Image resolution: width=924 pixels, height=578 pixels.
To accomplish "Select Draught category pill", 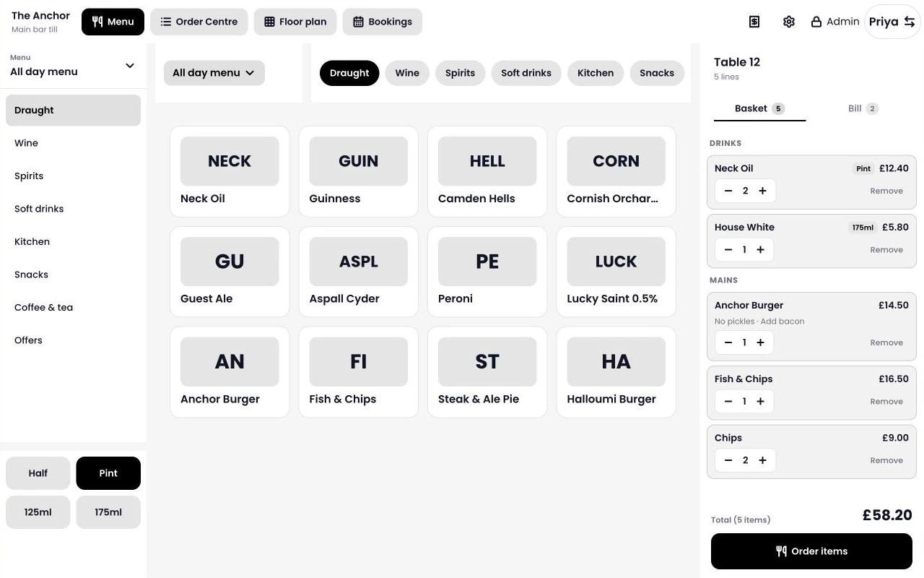I will [349, 73].
